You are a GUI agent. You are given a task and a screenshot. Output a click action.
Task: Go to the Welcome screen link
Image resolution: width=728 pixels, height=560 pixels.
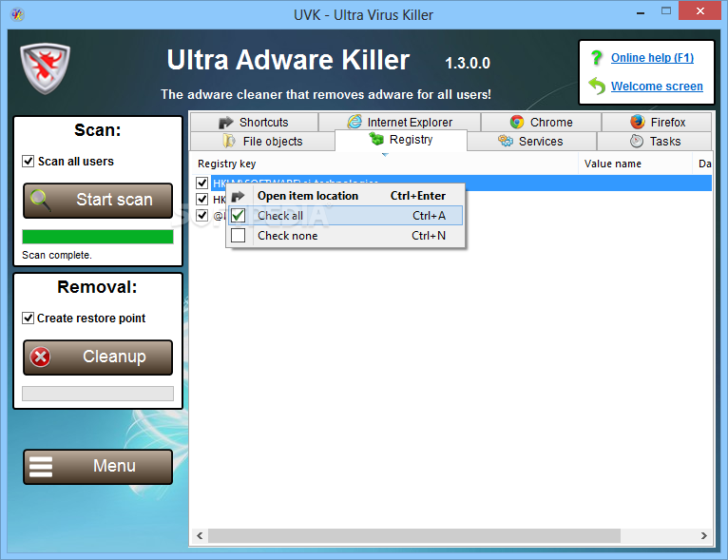tap(657, 87)
